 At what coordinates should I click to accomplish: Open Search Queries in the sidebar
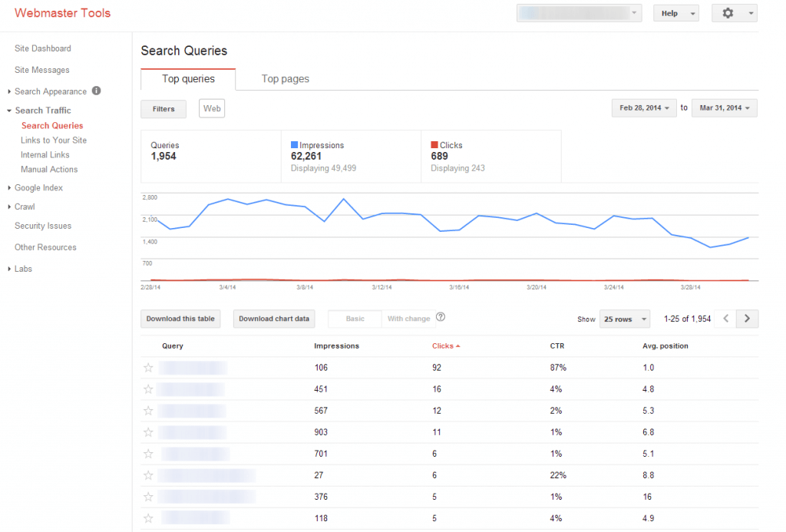coord(52,126)
